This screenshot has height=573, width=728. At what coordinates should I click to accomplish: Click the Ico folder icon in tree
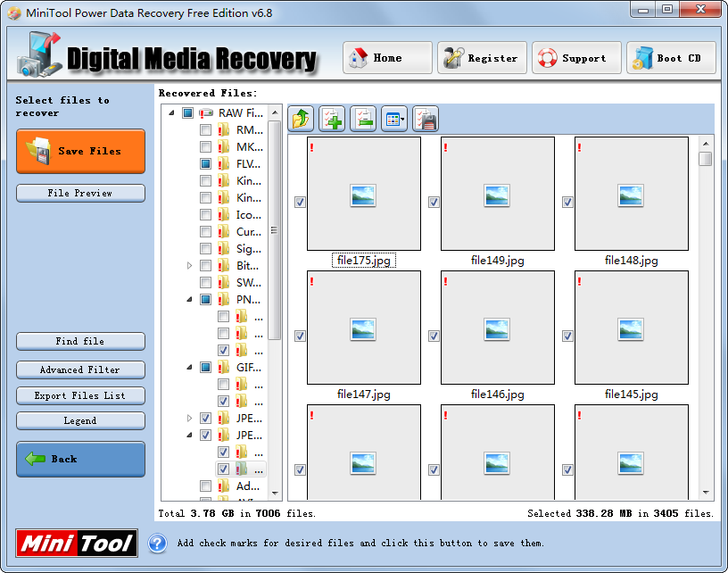[224, 214]
